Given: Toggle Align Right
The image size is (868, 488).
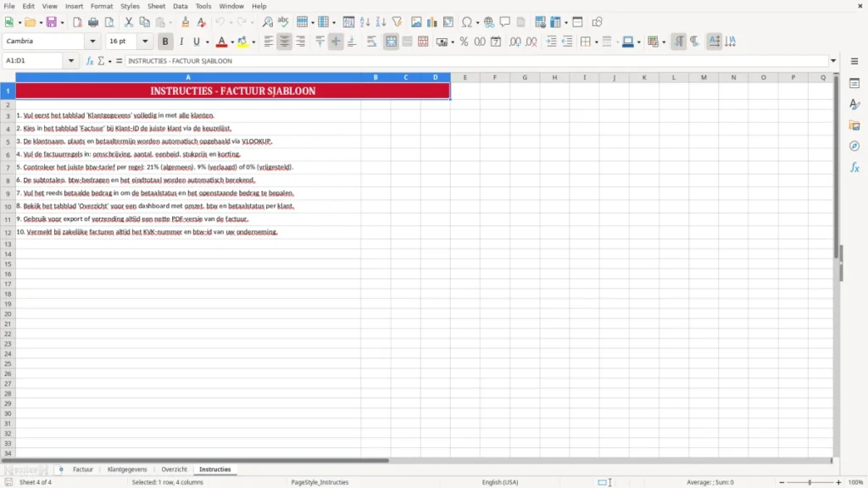Looking at the screenshot, I should (301, 42).
